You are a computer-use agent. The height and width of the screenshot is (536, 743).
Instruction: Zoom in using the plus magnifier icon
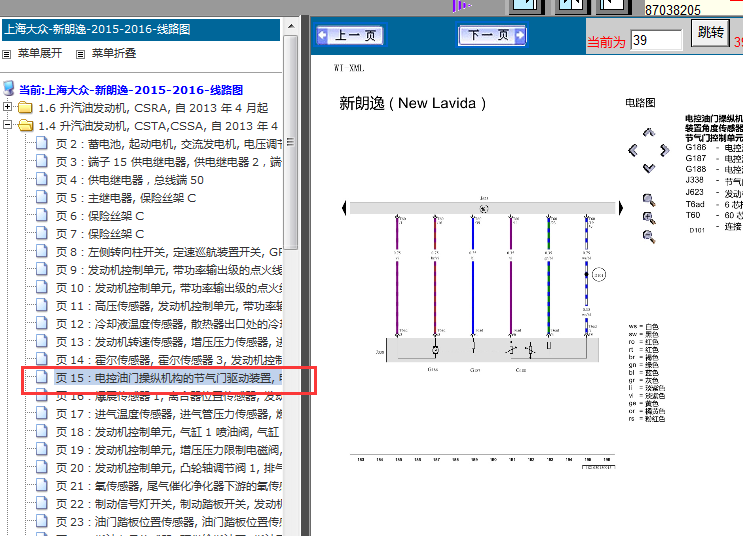coord(649,218)
